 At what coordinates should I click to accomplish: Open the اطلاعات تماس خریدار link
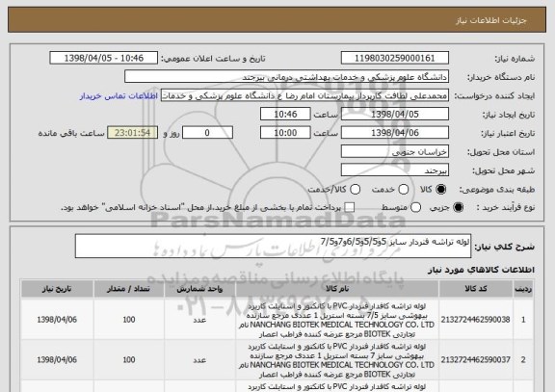tap(119, 96)
